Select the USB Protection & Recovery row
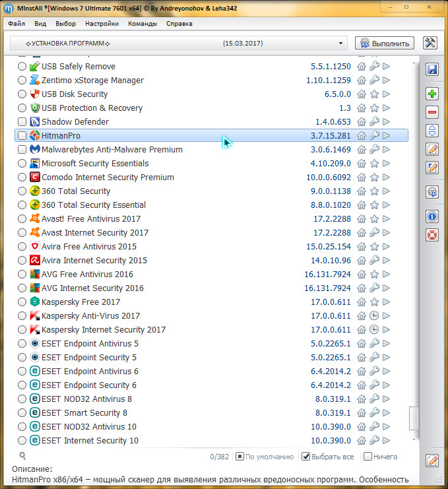This screenshot has width=448, height=489. click(x=211, y=108)
